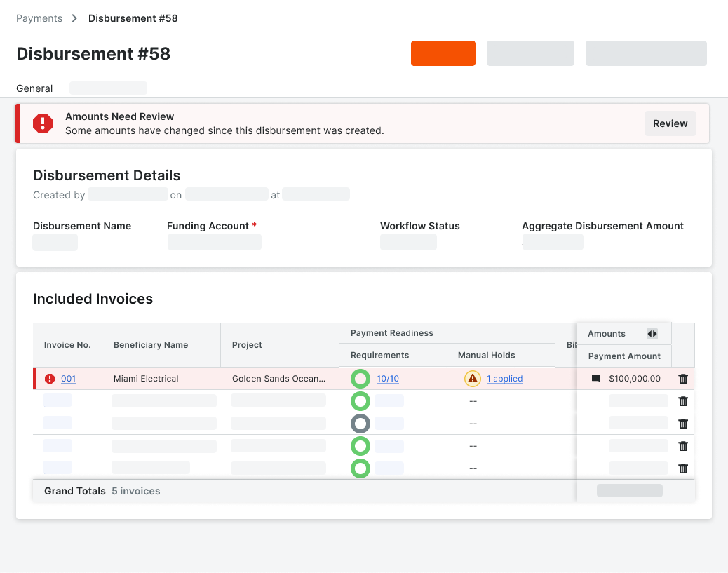Open invoice 001 details link

click(x=67, y=378)
